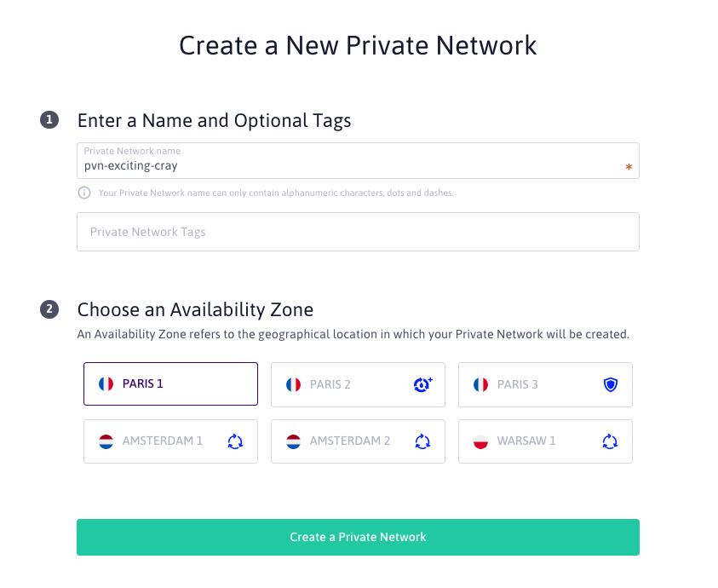Click the shield icon on Paris 3
Viewport: 718px width, 588px height.
coord(611,384)
